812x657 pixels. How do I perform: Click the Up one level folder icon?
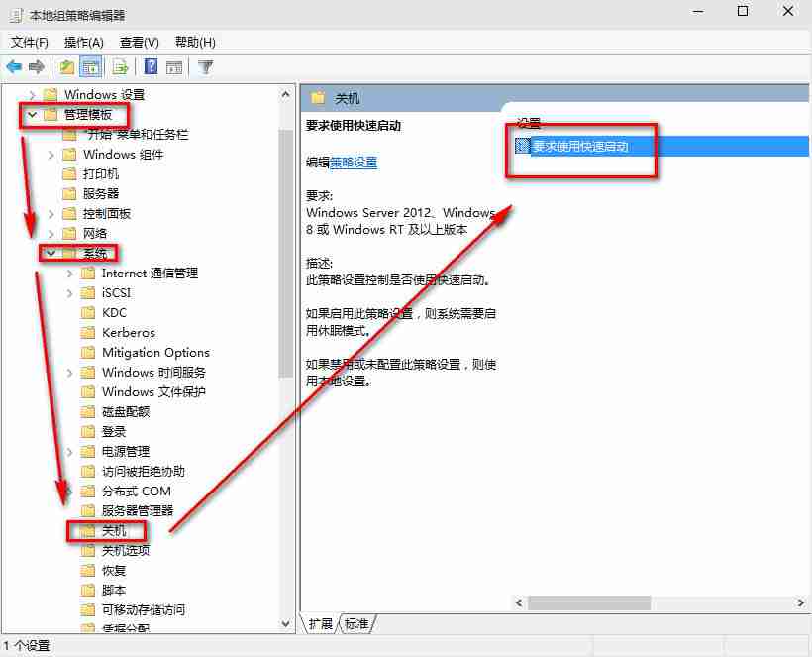tap(66, 67)
